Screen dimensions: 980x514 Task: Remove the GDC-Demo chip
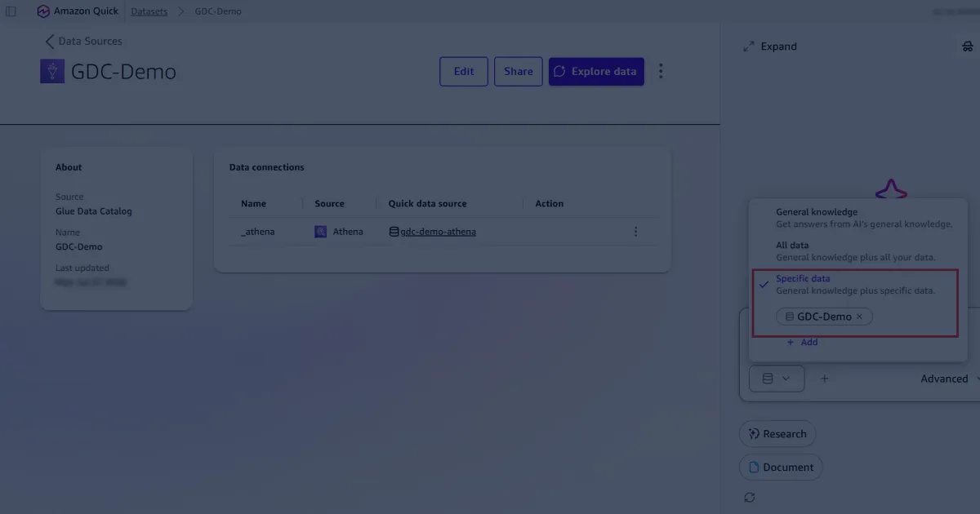(859, 317)
